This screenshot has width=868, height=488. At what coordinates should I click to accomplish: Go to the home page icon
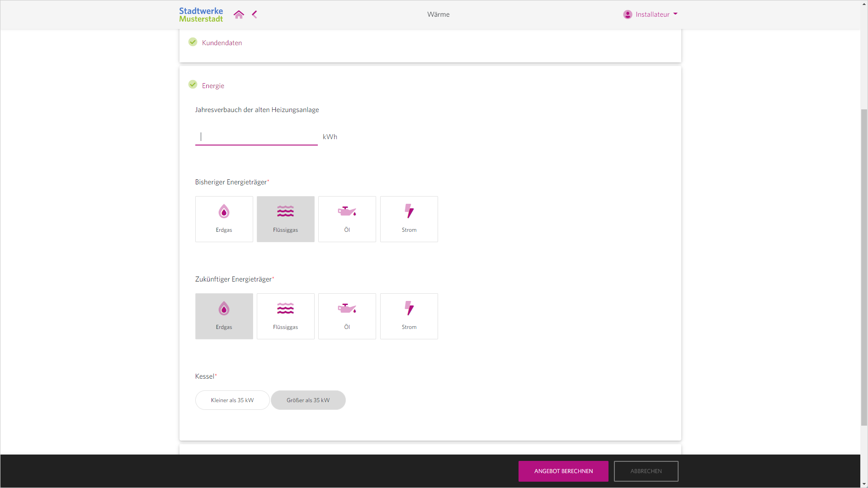tap(239, 14)
